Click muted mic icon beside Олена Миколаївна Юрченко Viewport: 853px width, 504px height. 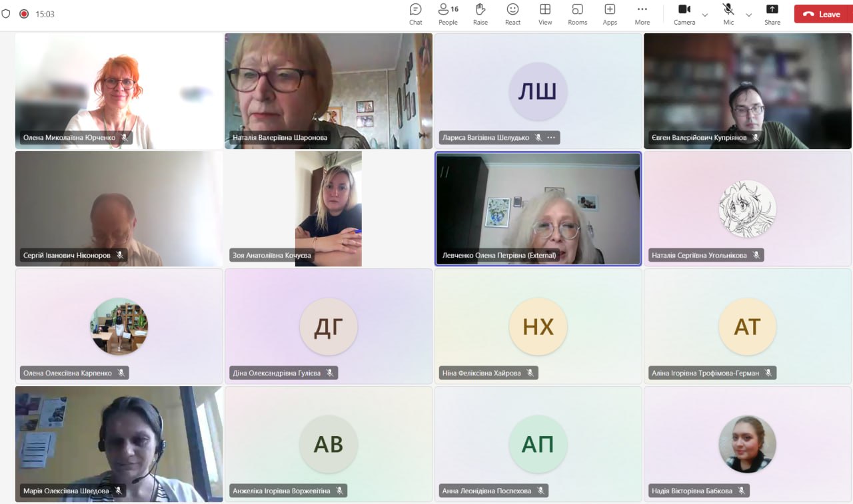123,138
